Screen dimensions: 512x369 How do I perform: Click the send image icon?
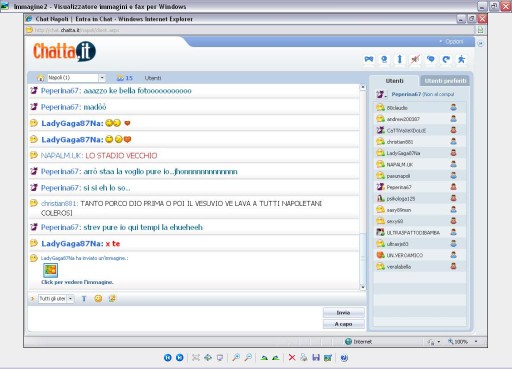click(x=112, y=299)
